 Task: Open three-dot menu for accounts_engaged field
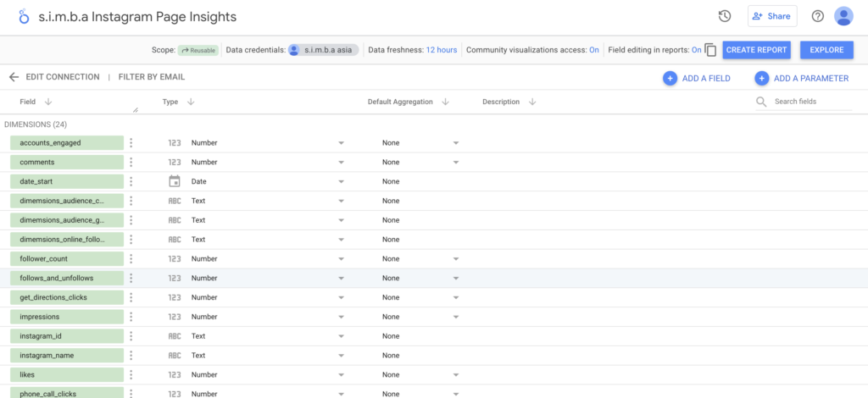click(131, 143)
